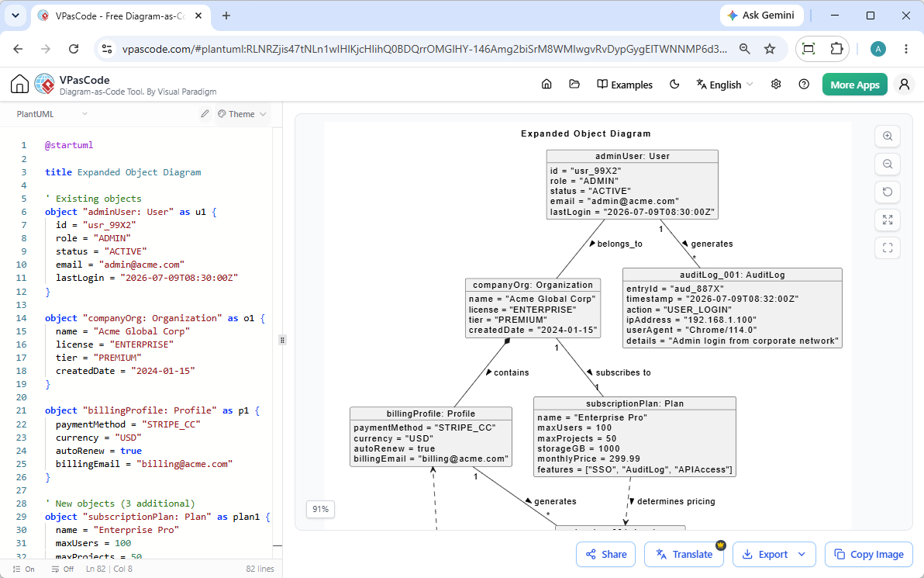
Task: Click the small home icon in navbar
Action: click(x=546, y=85)
